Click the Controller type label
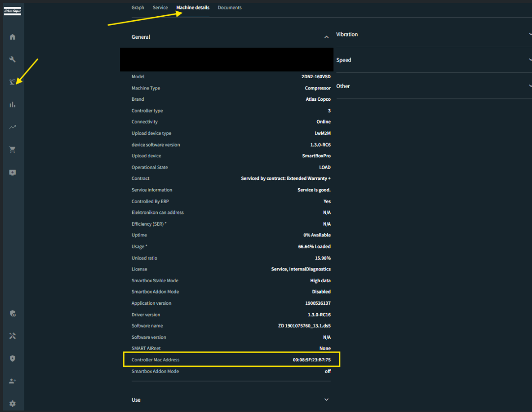Image resolution: width=532 pixels, height=412 pixels. [147, 111]
